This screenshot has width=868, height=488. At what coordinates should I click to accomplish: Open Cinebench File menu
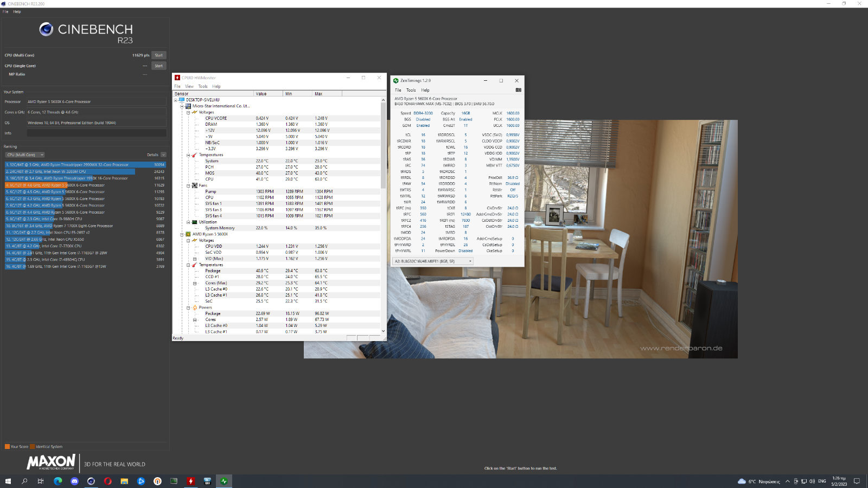pos(5,11)
